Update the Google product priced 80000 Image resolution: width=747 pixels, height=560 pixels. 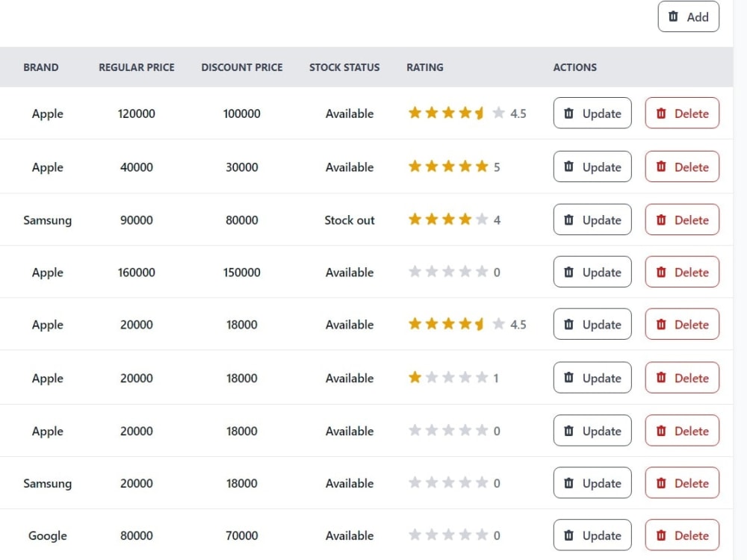click(592, 535)
